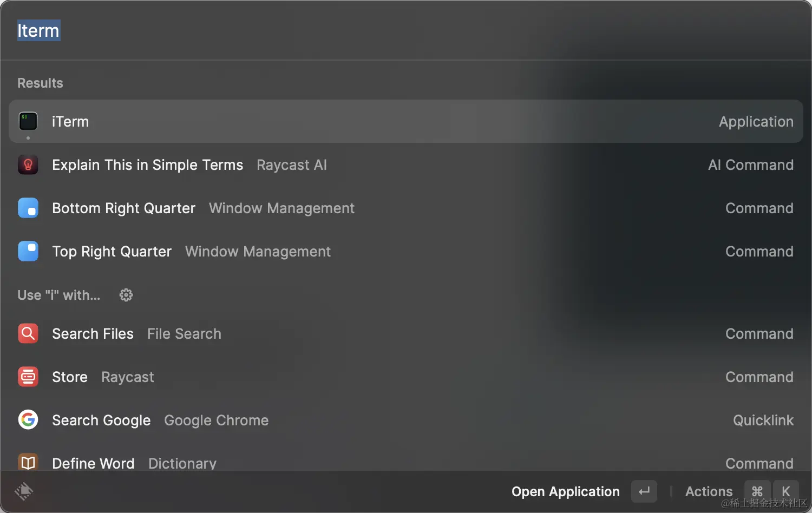The height and width of the screenshot is (513, 812).
Task: Click the Search Files magnifier icon
Action: (x=28, y=333)
